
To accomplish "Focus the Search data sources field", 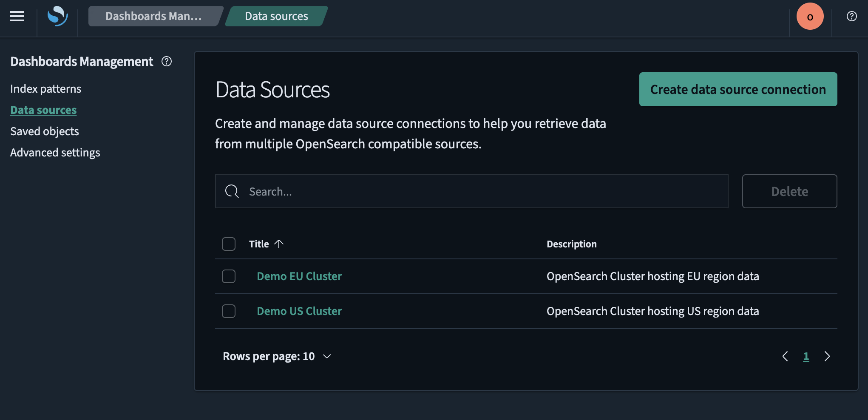I will click(471, 191).
